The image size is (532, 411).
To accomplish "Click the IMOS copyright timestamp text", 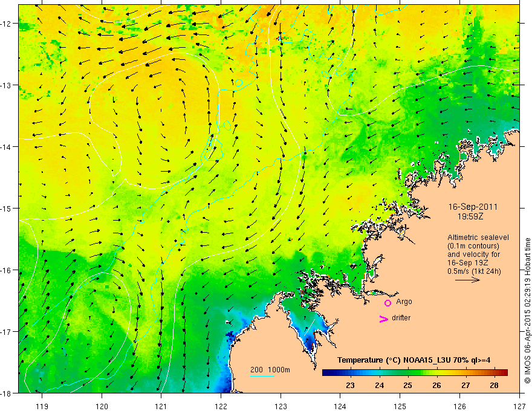I will 527,311.
